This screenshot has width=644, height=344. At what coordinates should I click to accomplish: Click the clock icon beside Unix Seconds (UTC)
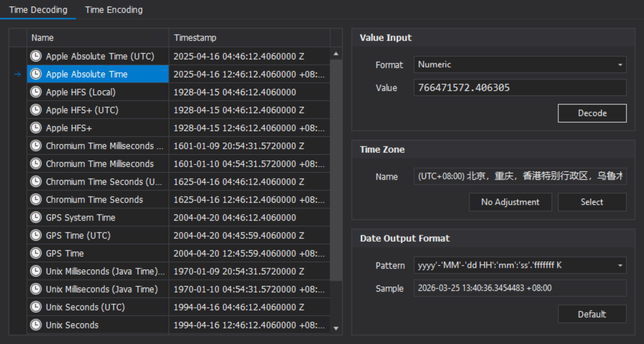[36, 307]
